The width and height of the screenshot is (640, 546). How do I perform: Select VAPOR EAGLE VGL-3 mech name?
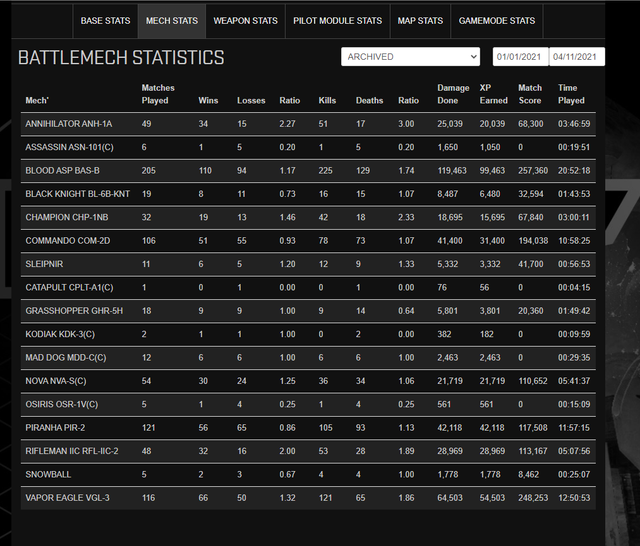(x=67, y=498)
